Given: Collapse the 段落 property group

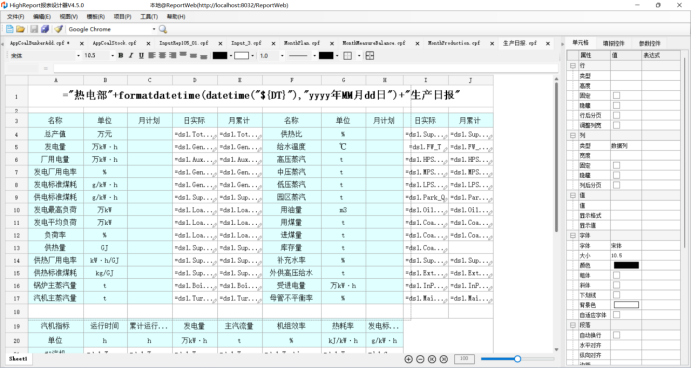Looking at the screenshot, I should coord(572,325).
